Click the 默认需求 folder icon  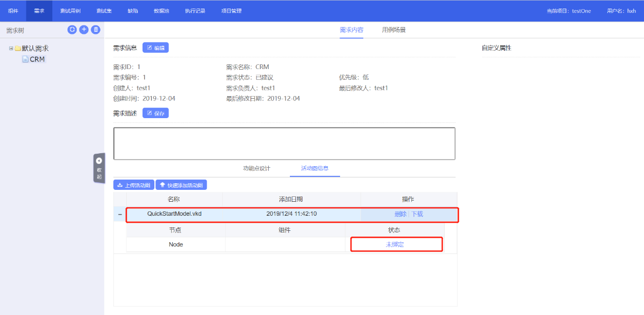click(x=18, y=49)
